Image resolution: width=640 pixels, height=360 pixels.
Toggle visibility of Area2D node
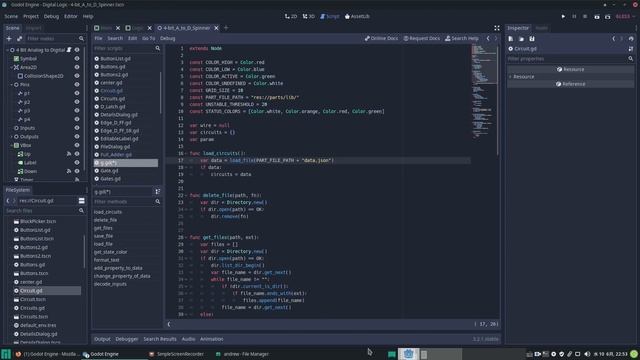point(77,67)
